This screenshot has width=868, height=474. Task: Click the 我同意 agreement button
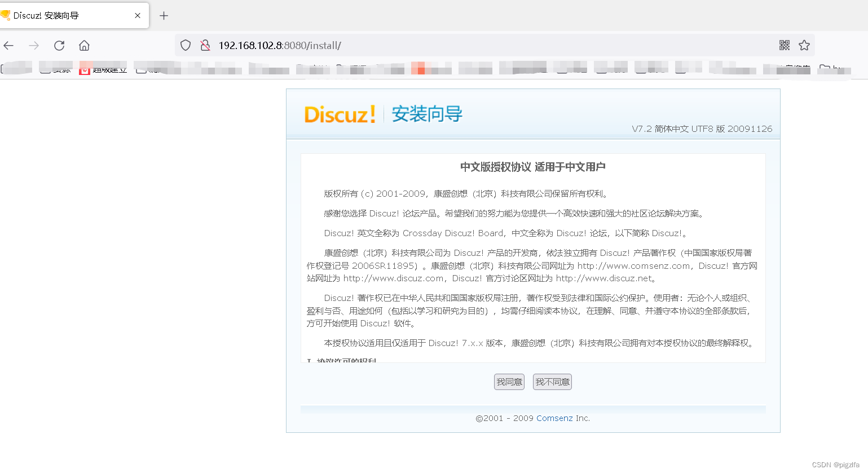tap(509, 382)
